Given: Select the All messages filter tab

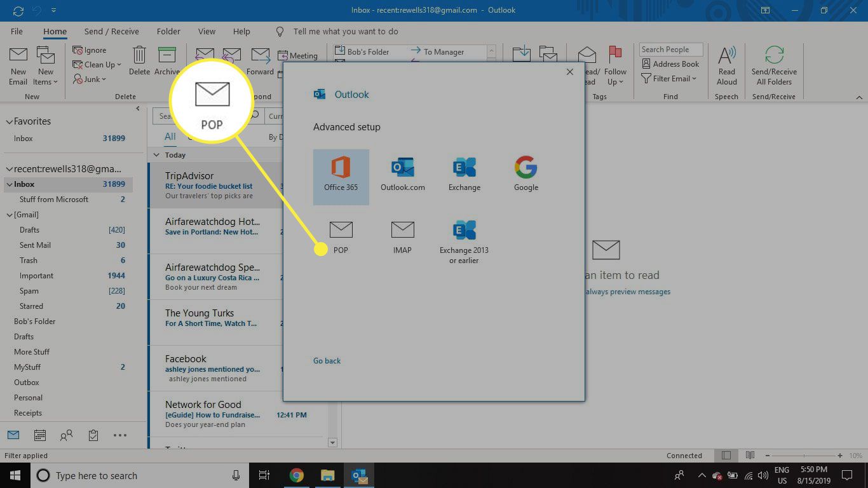Looking at the screenshot, I should 170,137.
